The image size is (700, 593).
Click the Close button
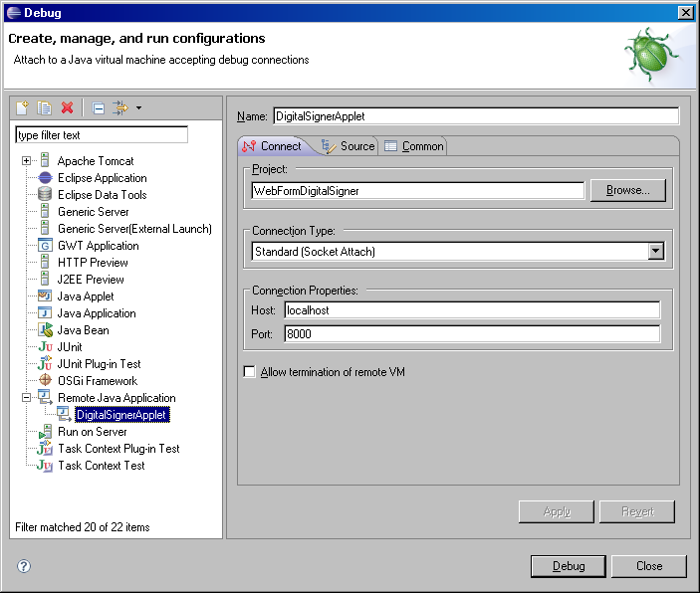tap(649, 566)
